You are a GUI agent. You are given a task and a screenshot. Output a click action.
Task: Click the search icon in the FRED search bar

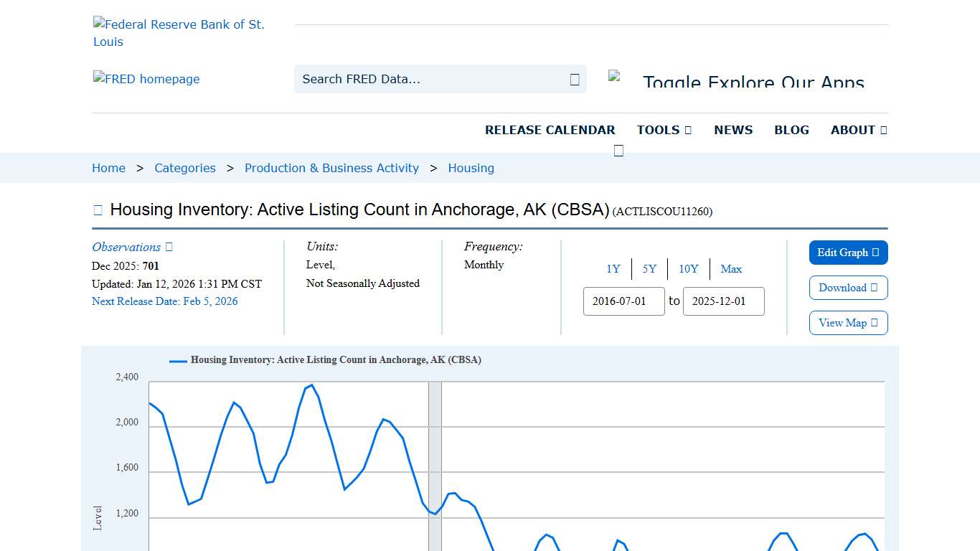point(574,79)
